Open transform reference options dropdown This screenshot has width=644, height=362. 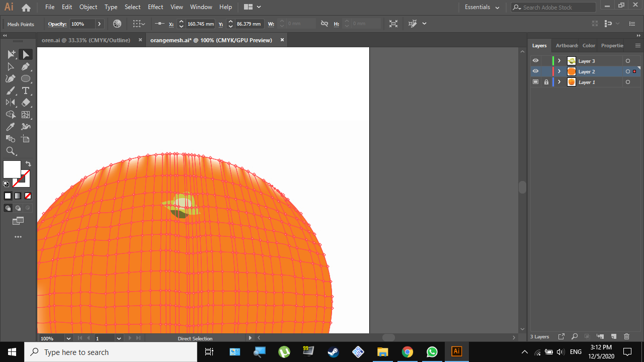(139, 24)
